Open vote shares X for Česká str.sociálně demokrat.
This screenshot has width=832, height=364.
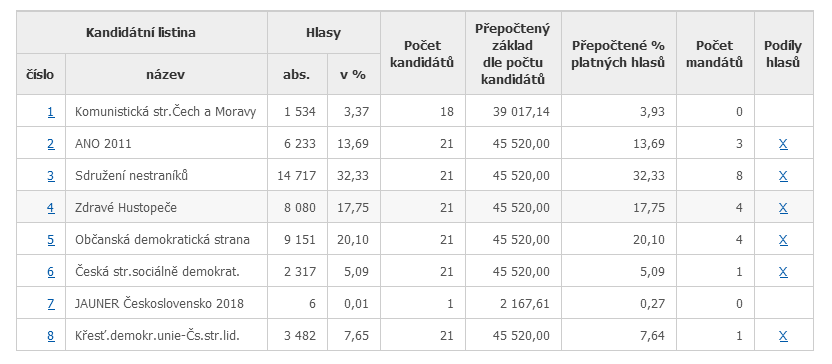(783, 272)
